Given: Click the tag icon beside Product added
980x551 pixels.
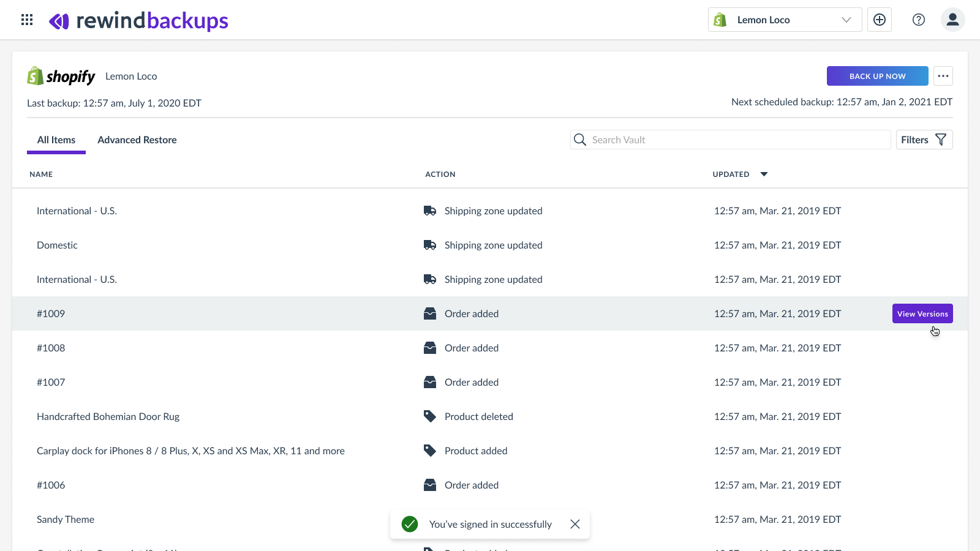Looking at the screenshot, I should tap(430, 451).
